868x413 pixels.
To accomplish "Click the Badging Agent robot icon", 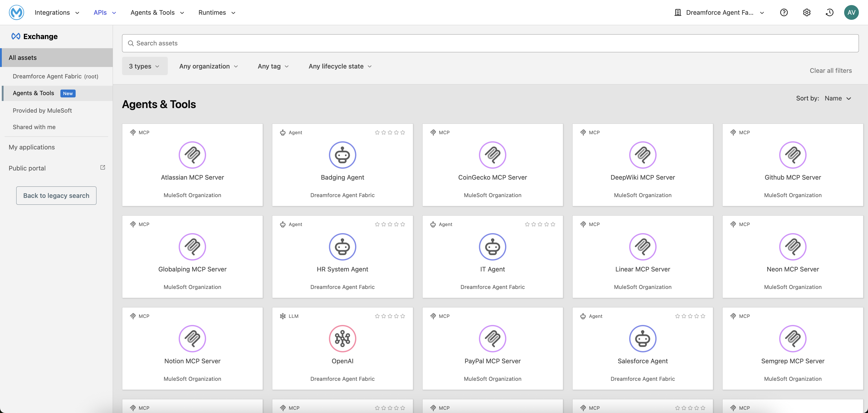I will point(342,155).
